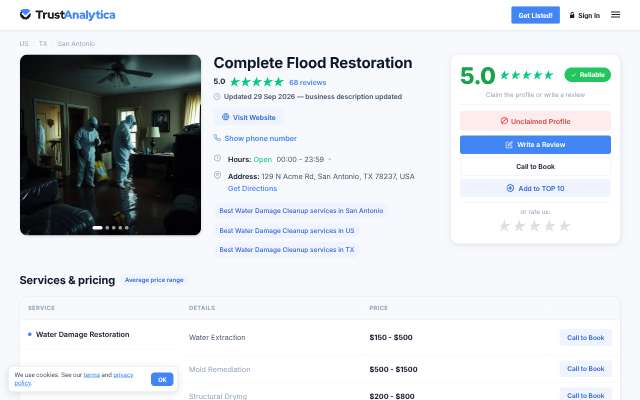
Task: Rate two stars under 'or rate us'
Action: (x=519, y=226)
